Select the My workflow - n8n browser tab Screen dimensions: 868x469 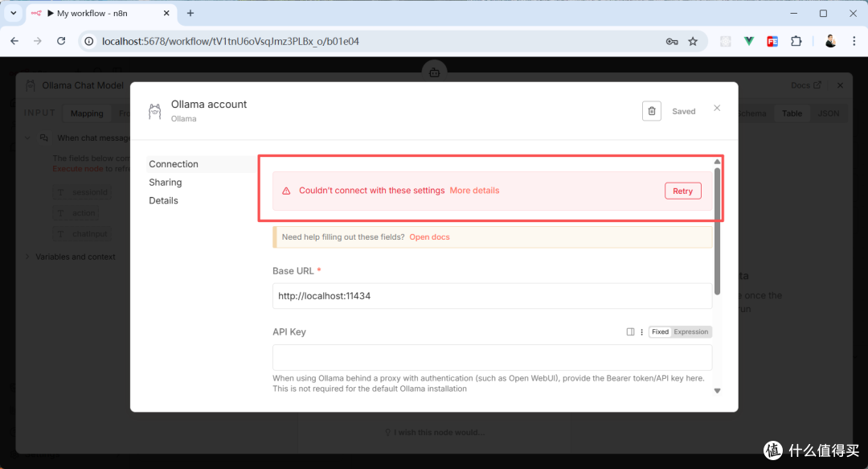pos(101,13)
